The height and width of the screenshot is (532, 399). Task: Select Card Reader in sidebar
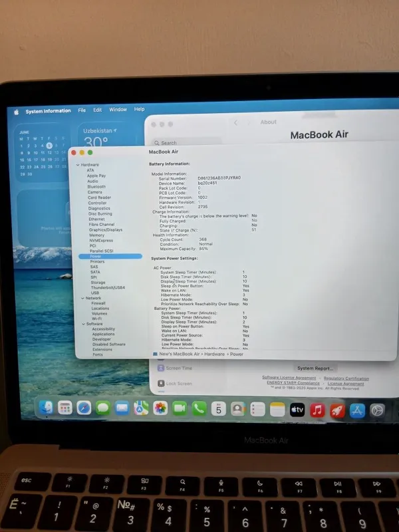click(x=99, y=198)
